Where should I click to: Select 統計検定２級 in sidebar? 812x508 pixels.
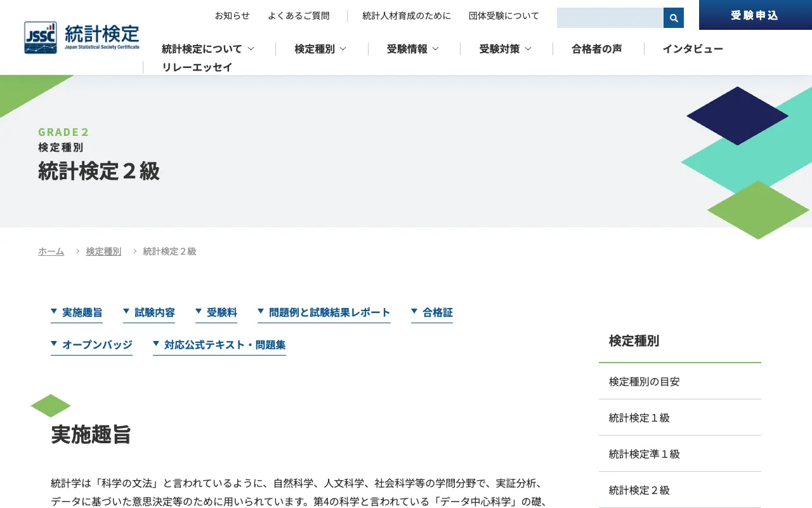point(680,490)
